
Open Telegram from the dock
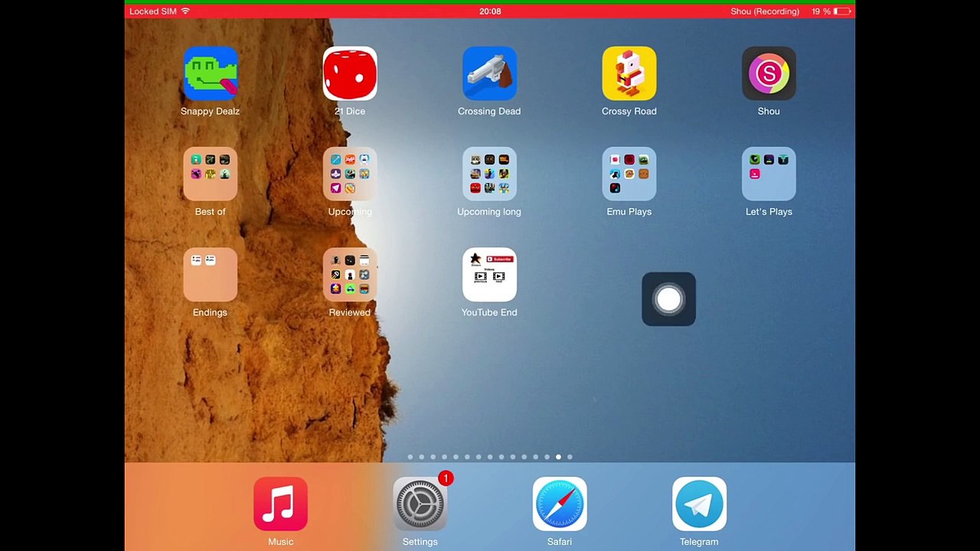(x=699, y=504)
